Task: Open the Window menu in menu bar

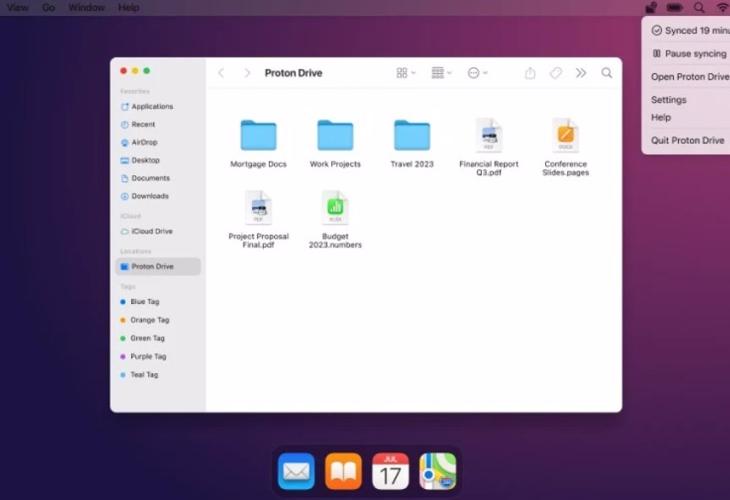Action: [x=86, y=7]
